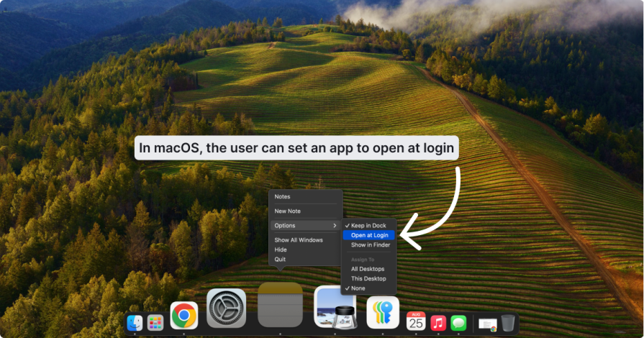This screenshot has height=338, width=644.
Task: Select None under Assign To
Action: tap(358, 288)
